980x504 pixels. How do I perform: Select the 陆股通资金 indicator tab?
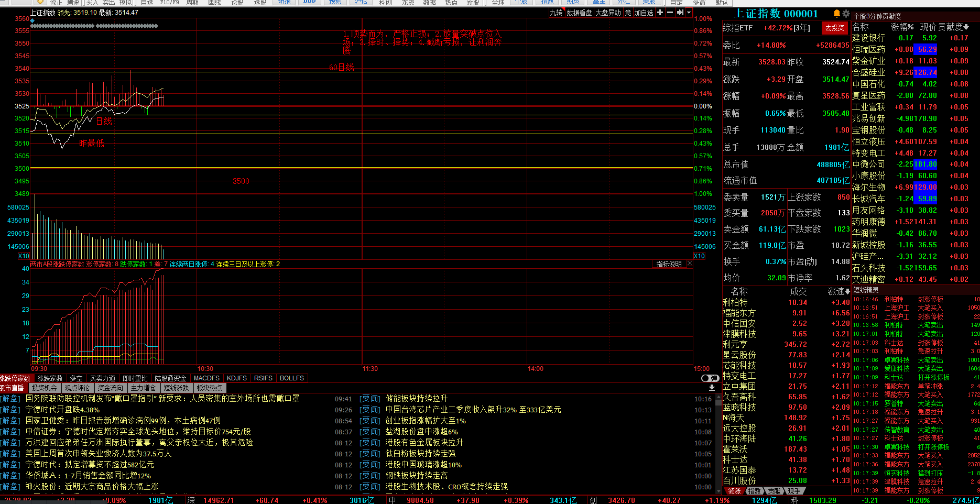click(170, 378)
